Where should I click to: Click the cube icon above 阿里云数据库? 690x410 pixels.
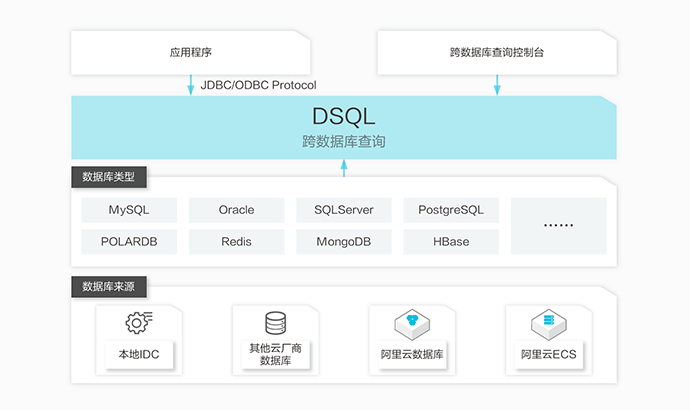412,324
